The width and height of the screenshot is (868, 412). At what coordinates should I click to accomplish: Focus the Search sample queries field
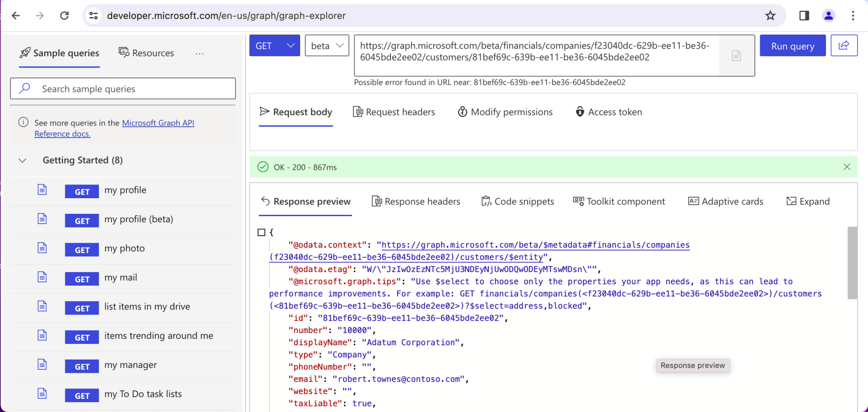(123, 89)
